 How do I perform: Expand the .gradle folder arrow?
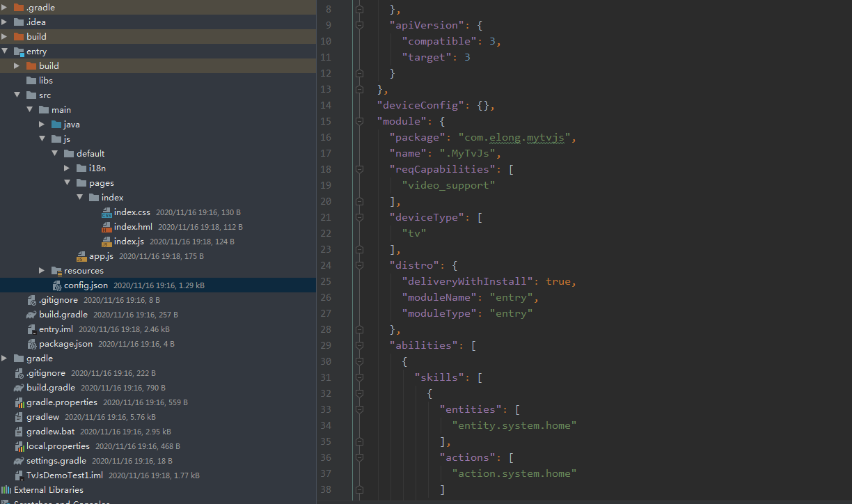click(x=5, y=8)
